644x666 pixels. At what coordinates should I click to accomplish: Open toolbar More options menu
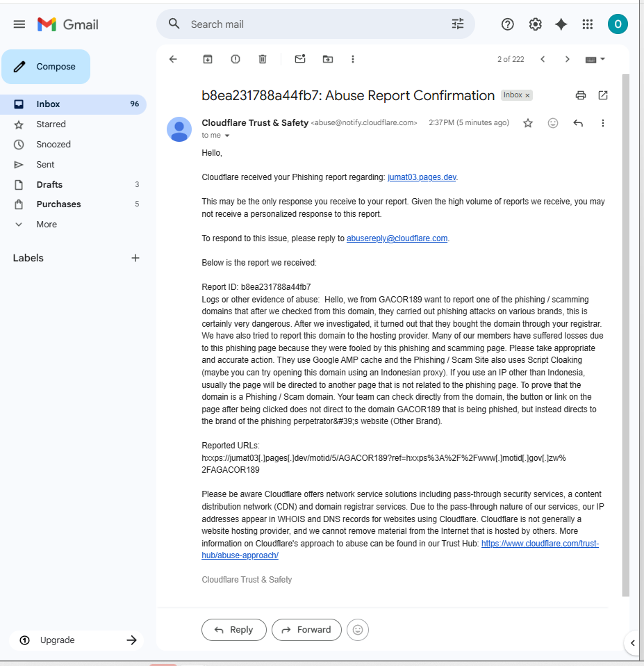[x=353, y=59]
